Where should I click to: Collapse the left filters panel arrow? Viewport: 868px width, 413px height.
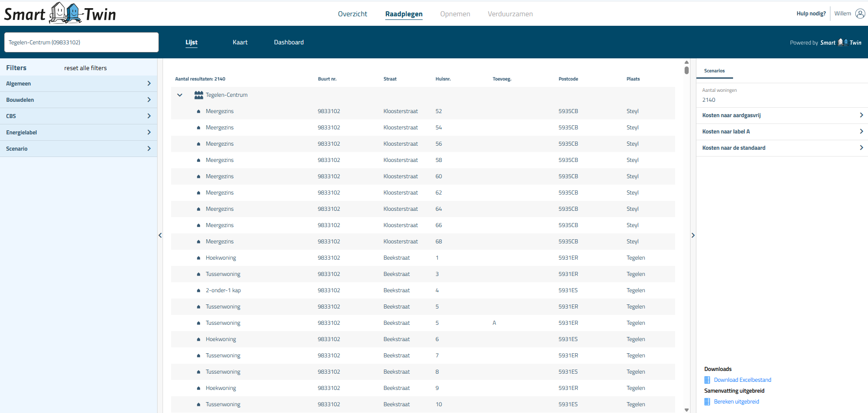[x=160, y=235]
